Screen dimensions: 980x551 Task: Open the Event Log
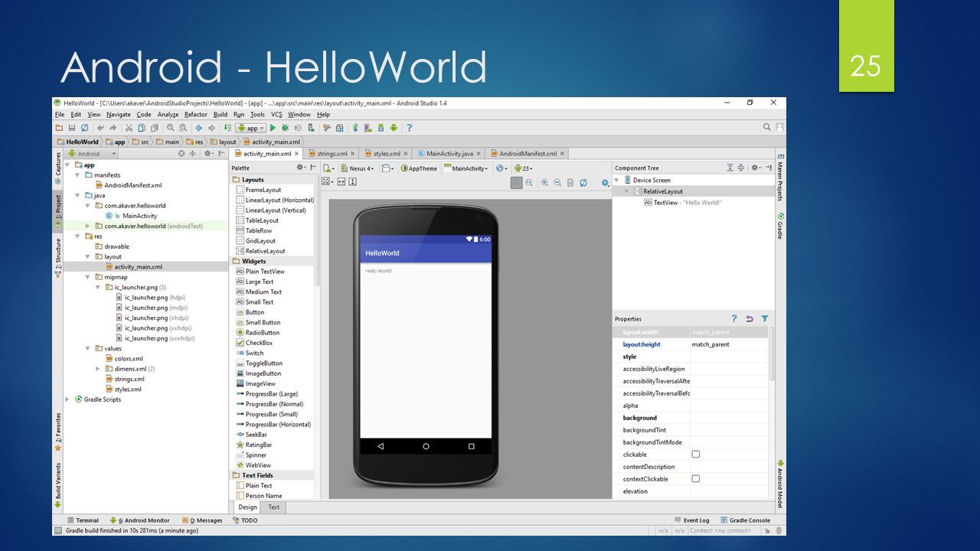(691, 520)
